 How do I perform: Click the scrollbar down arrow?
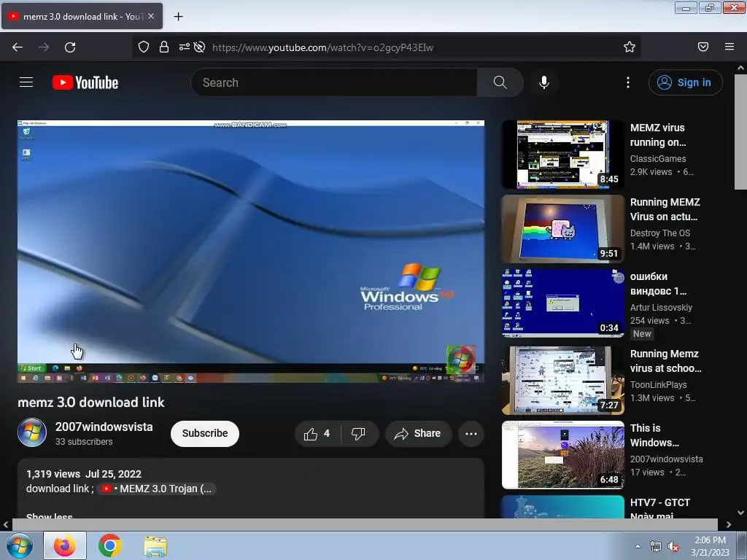[x=740, y=513]
